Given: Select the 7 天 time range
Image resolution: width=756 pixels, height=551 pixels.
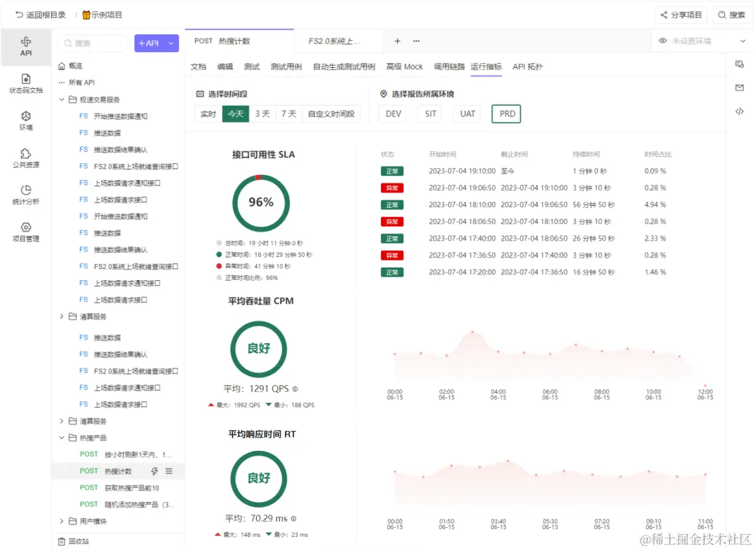Looking at the screenshot, I should (x=289, y=113).
